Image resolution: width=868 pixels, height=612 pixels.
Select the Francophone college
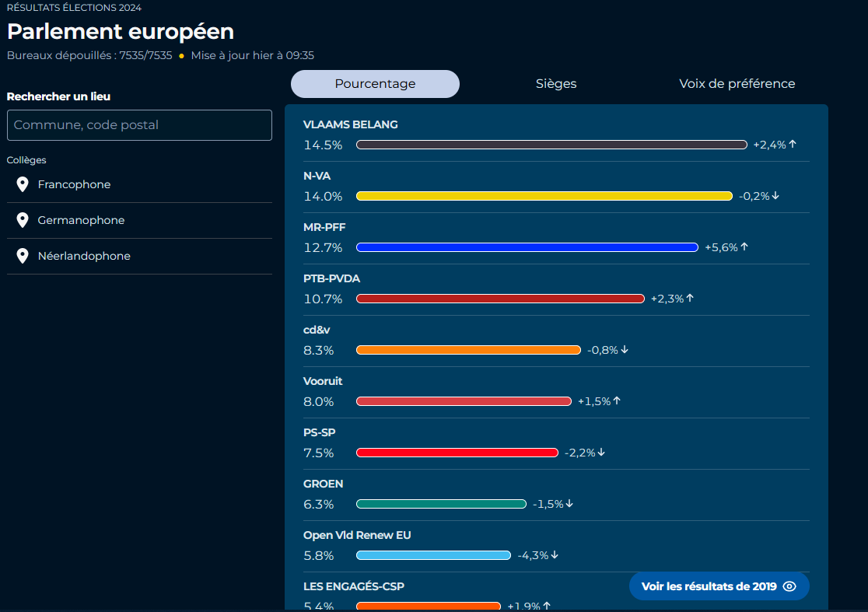click(x=139, y=185)
